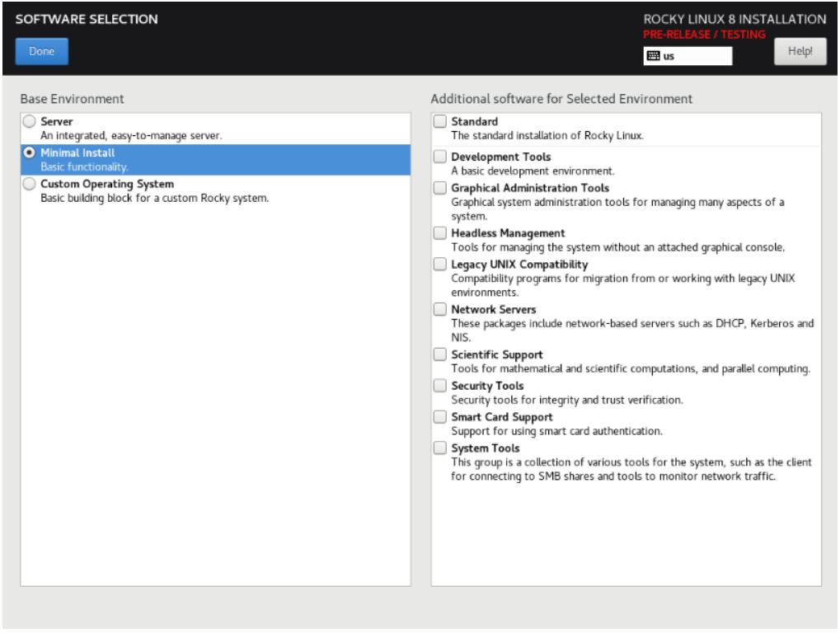The width and height of the screenshot is (840, 633).
Task: Click 'Basic building block for a custom Rocky system.'
Action: pyautogui.click(x=155, y=198)
